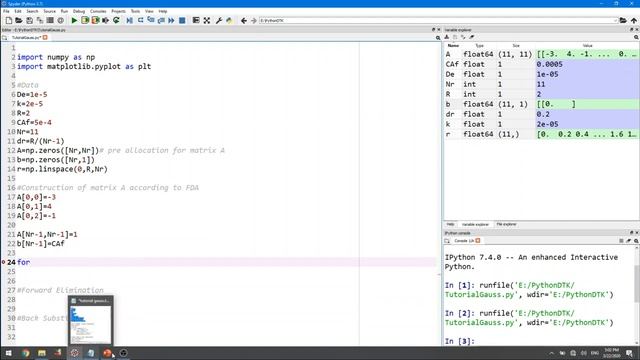The height and width of the screenshot is (360, 640).
Task: Create a new file from the toolbar
Action: (9, 20)
